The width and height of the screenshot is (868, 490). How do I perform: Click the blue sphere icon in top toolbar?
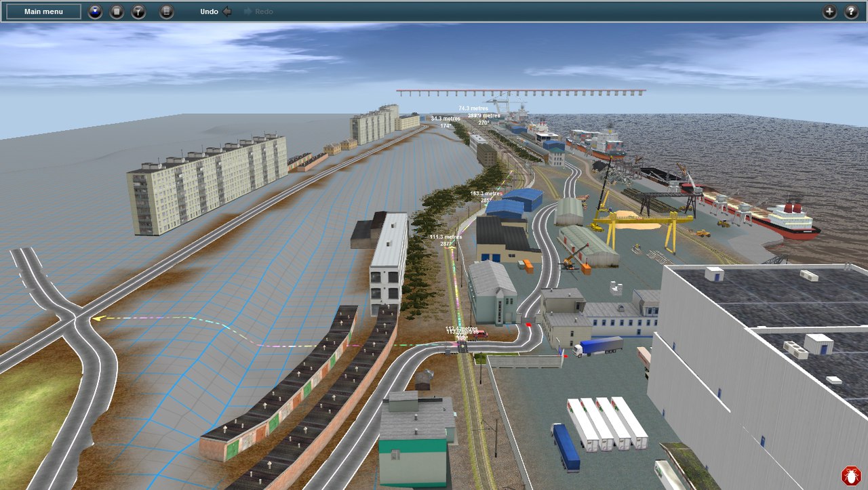95,12
